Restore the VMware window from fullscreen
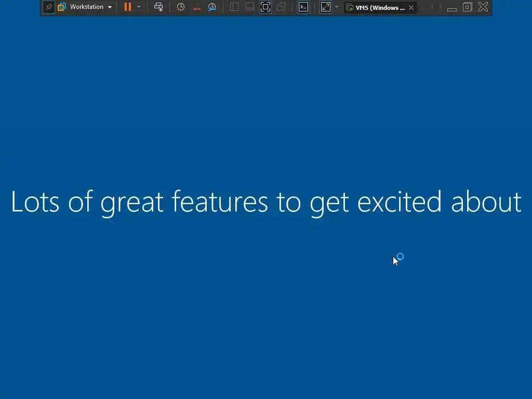 [468, 7]
